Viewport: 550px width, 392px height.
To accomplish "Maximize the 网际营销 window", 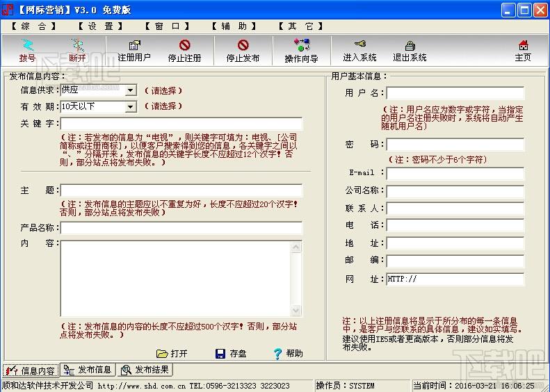I will (524, 10).
